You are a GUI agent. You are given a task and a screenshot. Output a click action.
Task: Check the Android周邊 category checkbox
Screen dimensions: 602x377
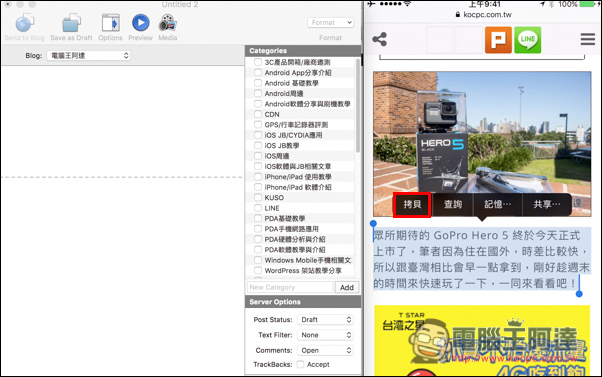[258, 93]
